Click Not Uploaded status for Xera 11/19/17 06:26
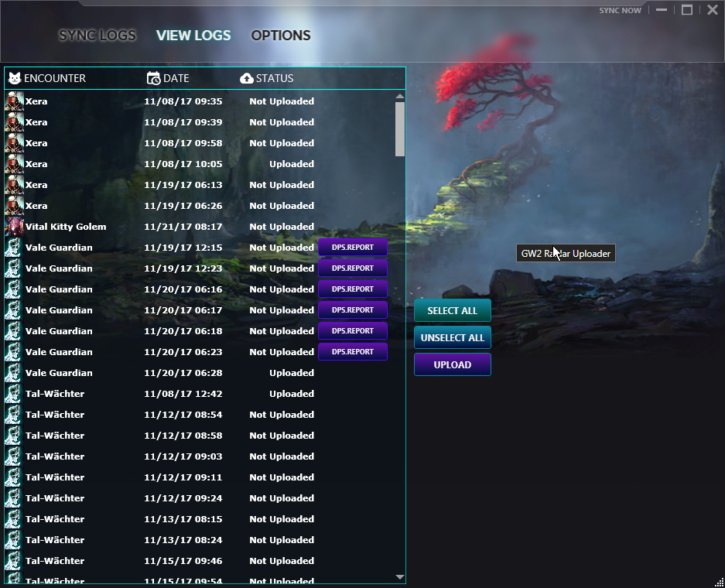The height and width of the screenshot is (588, 725). click(x=282, y=205)
